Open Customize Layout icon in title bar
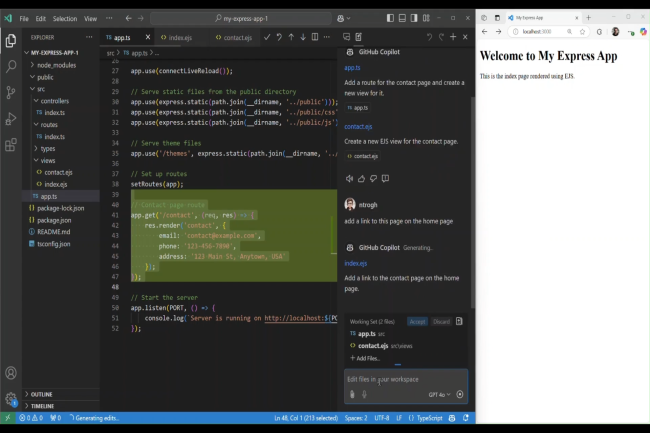Screen dimensions: 650x433 (x=426, y=18)
